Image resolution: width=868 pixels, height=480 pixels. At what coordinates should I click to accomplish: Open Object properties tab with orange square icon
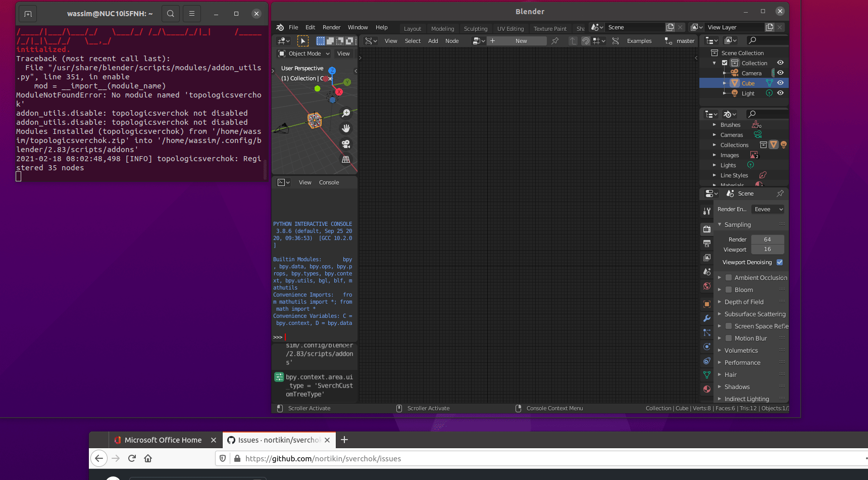tap(707, 304)
